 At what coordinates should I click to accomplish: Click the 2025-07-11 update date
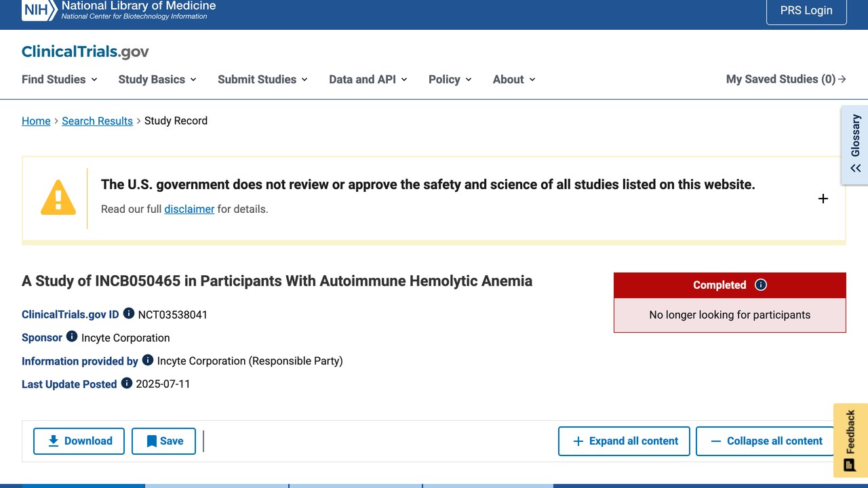(x=163, y=384)
